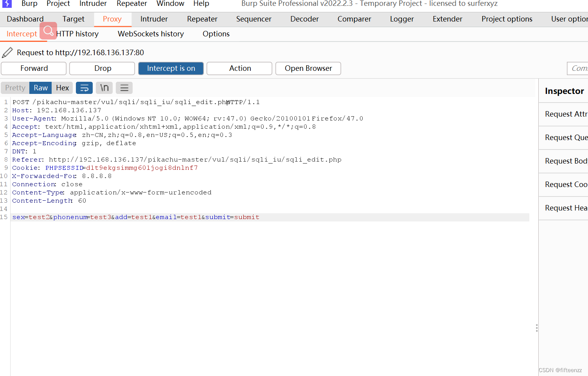Click the Referer header line

tap(177, 160)
